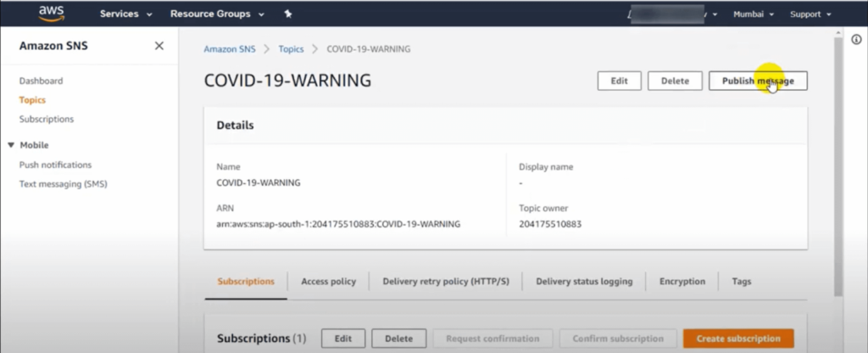Open Subscriptions in sidebar
The image size is (868, 353).
(x=47, y=119)
